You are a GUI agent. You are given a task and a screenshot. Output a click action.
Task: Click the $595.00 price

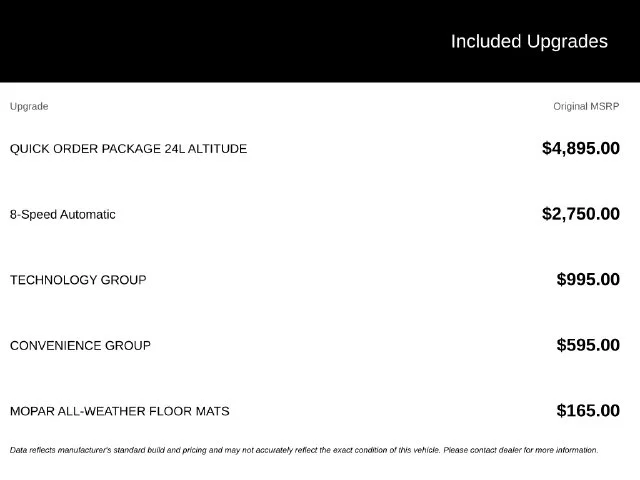tap(588, 345)
